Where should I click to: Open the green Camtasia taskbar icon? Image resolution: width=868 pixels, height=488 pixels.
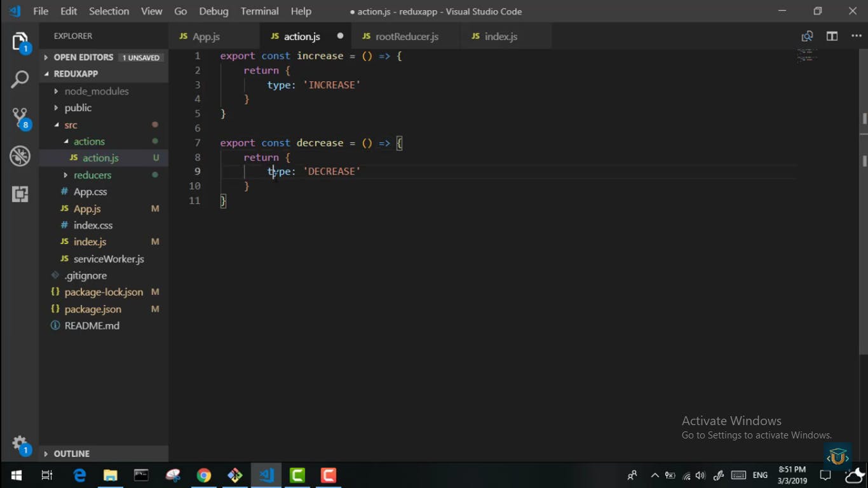click(297, 475)
